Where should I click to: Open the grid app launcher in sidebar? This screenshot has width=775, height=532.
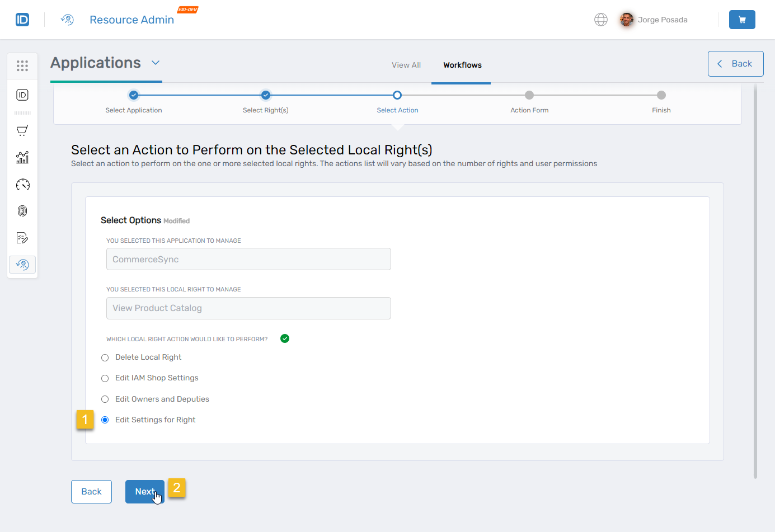(x=22, y=65)
